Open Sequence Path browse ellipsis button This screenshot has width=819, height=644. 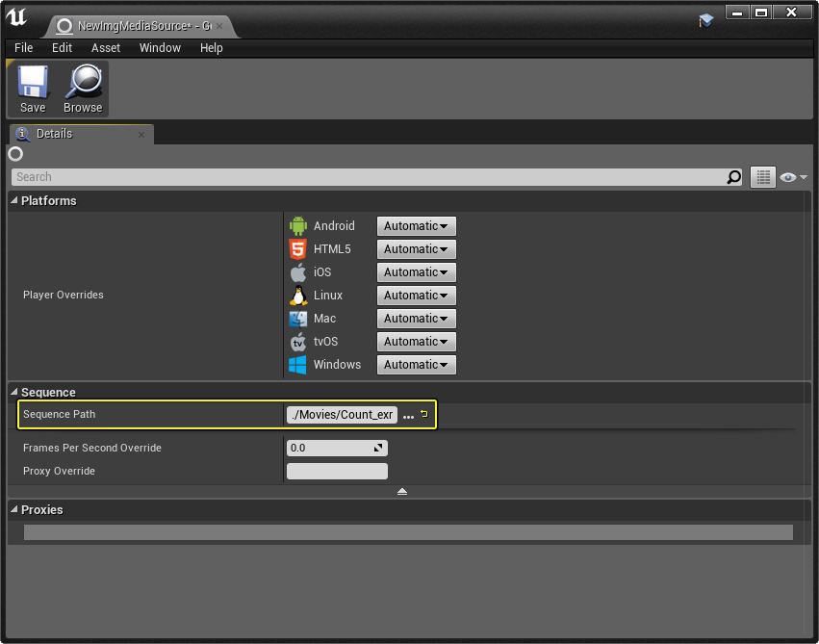(x=408, y=416)
